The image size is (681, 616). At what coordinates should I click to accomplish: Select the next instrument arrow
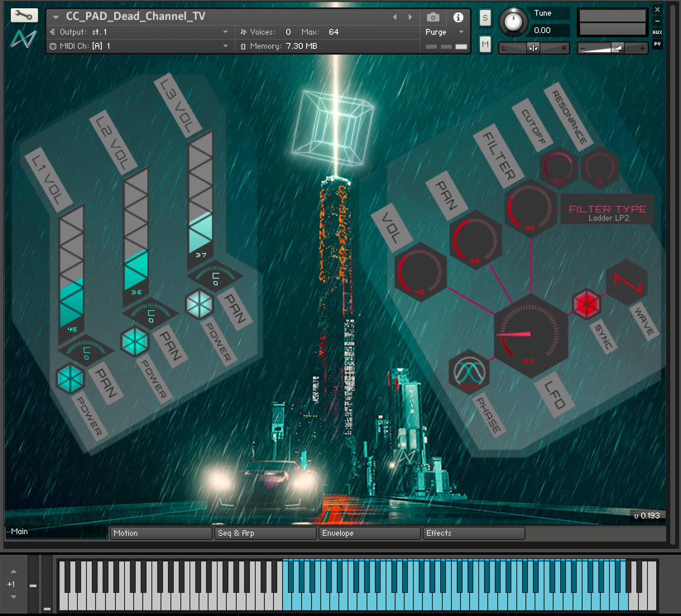410,17
